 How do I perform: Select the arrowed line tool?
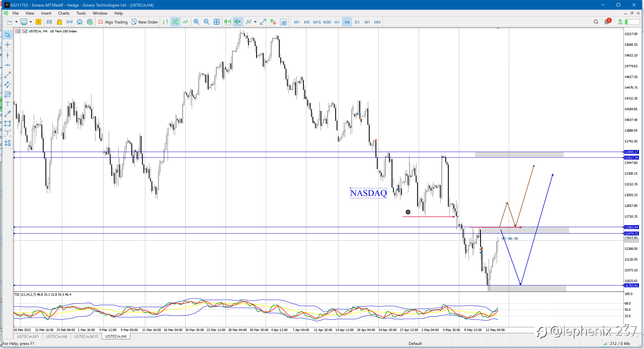pos(8,113)
